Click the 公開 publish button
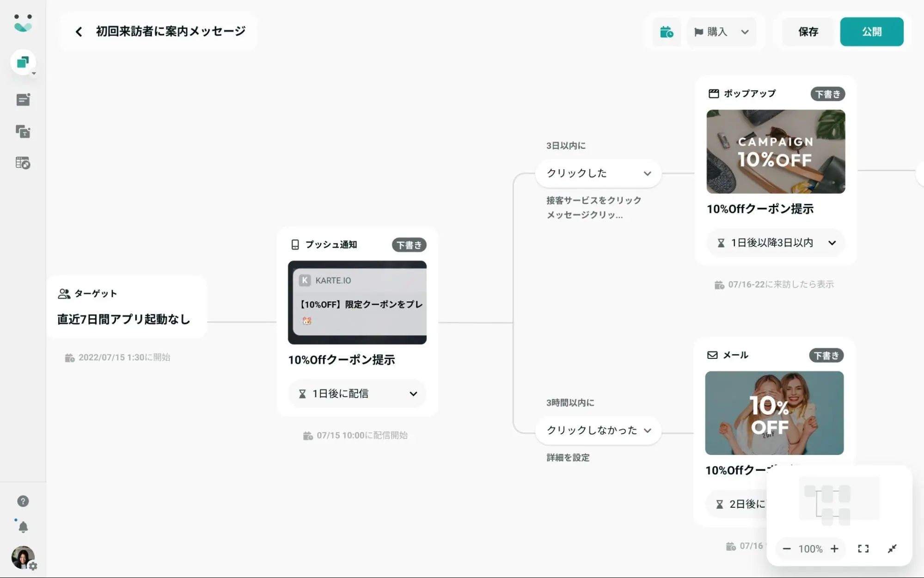 tap(871, 32)
